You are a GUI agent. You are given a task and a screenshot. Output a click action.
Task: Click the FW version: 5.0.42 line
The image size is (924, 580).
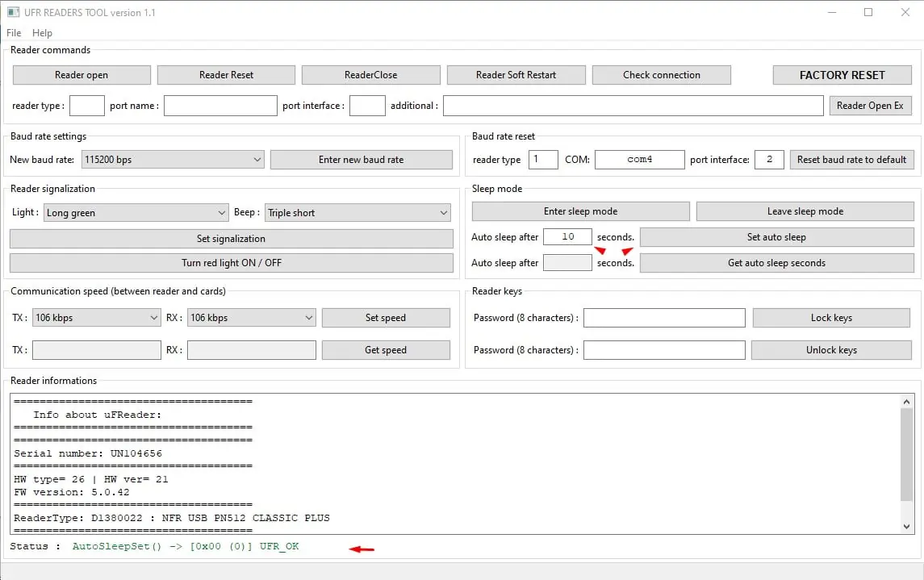(71, 492)
